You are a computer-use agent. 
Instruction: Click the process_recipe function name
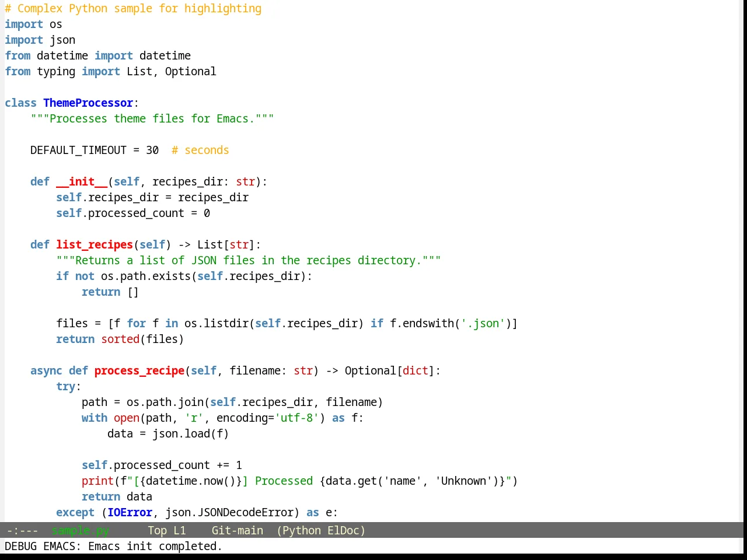[x=139, y=370]
